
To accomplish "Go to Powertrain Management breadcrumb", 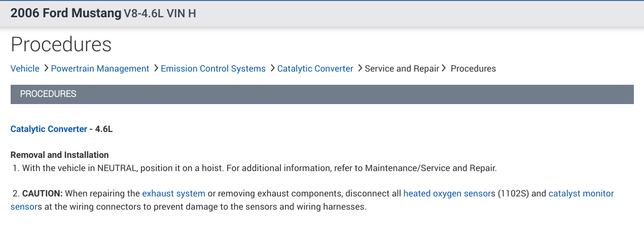I will pos(100,69).
